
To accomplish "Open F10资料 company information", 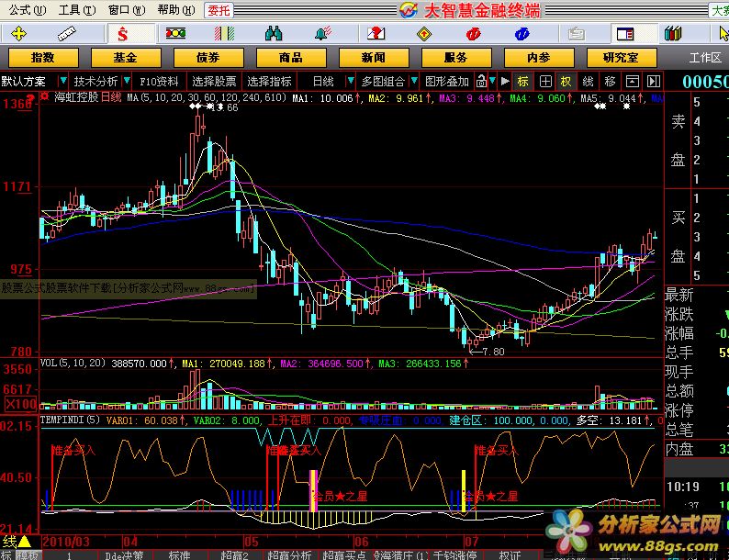I will 159,82.
